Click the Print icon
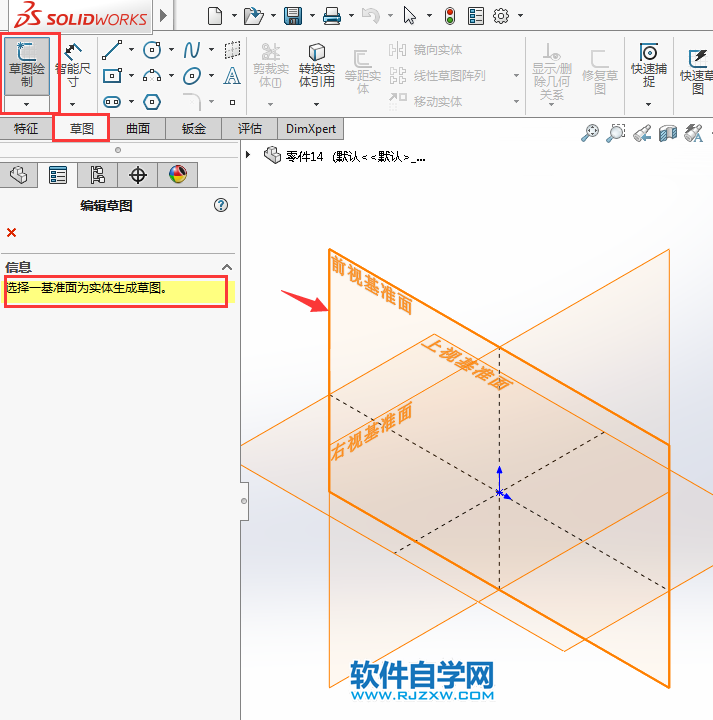This screenshot has height=720, width=713. click(331, 16)
